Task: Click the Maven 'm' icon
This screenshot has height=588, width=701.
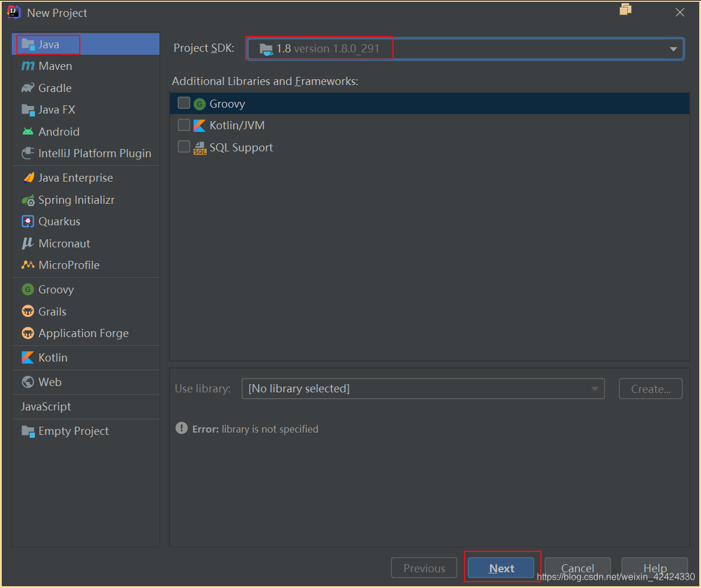Action: pos(28,66)
